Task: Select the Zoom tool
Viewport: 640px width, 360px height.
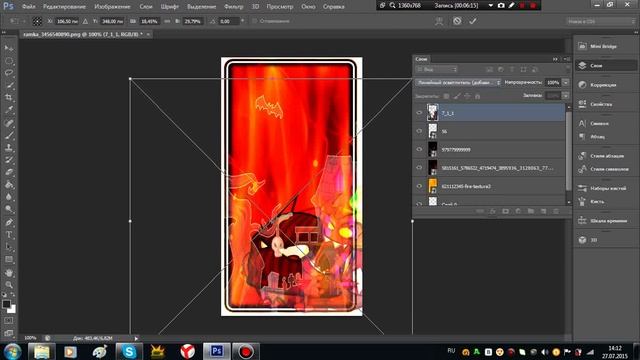Action: pos(9,285)
